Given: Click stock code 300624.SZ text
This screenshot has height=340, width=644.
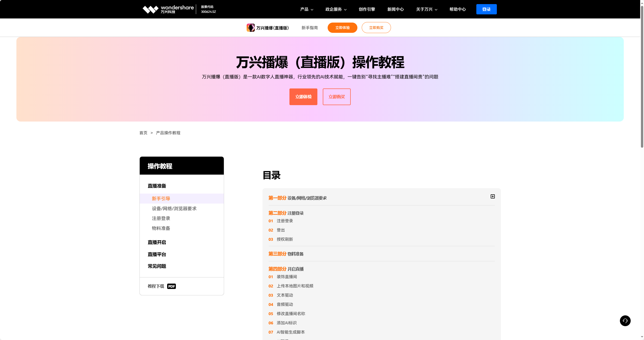Looking at the screenshot, I should [208, 12].
